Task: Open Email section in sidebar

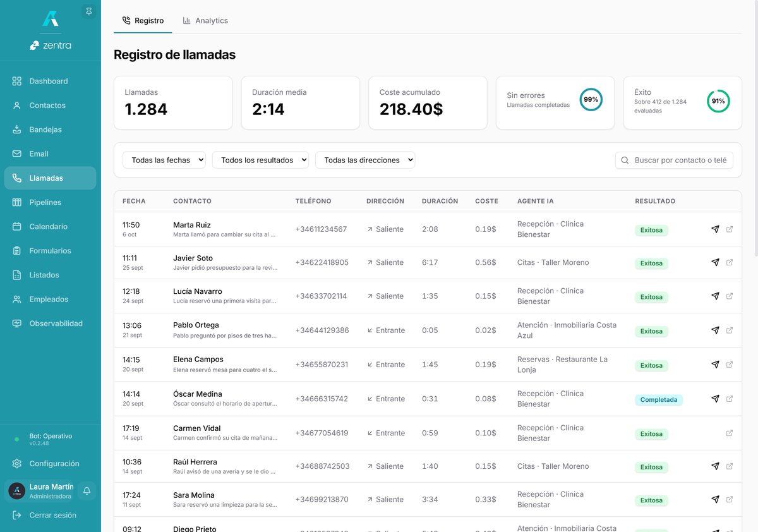Action: [51, 154]
